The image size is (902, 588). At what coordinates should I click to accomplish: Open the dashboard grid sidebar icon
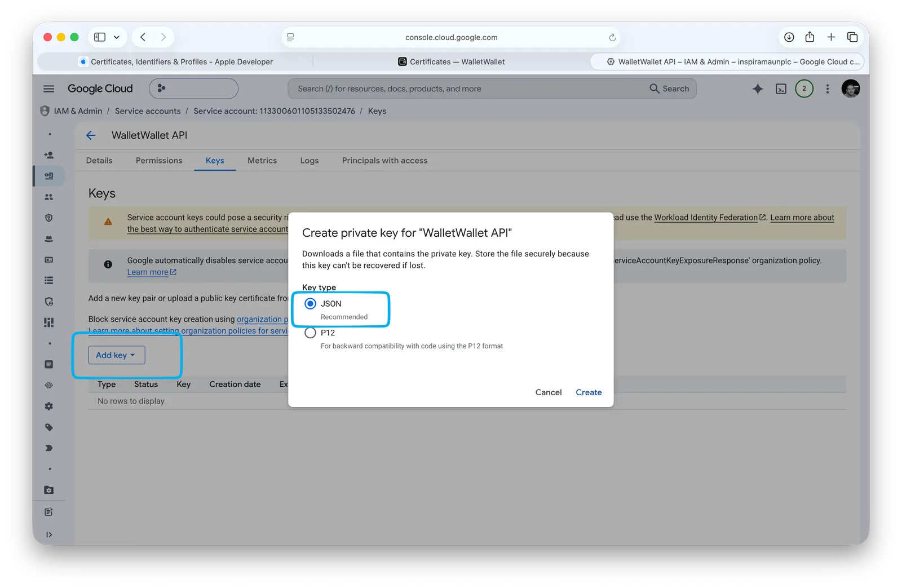point(49,322)
